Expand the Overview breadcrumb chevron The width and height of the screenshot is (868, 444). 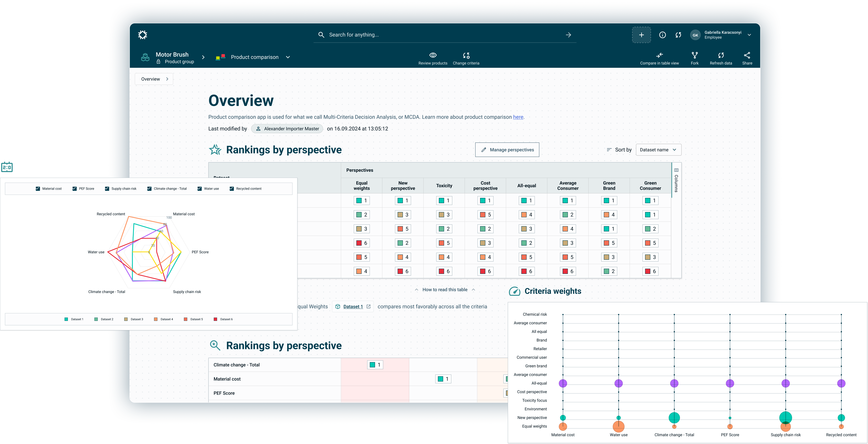click(x=167, y=79)
